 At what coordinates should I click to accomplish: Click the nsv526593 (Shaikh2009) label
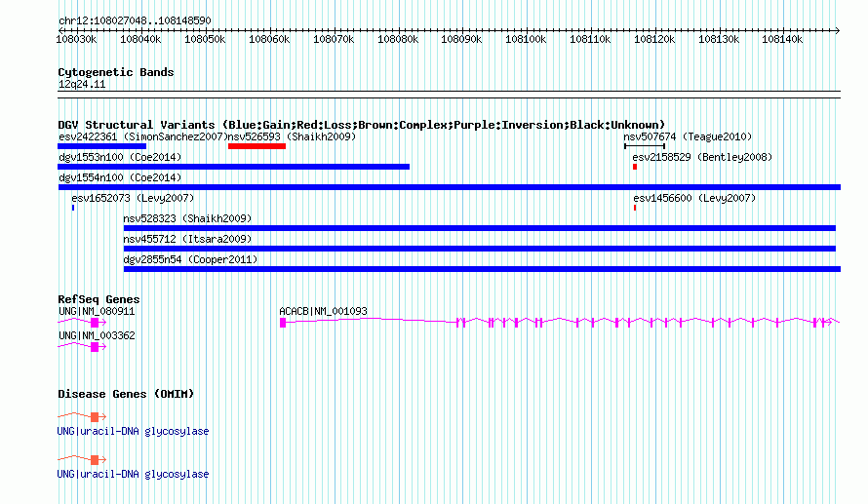pos(292,137)
